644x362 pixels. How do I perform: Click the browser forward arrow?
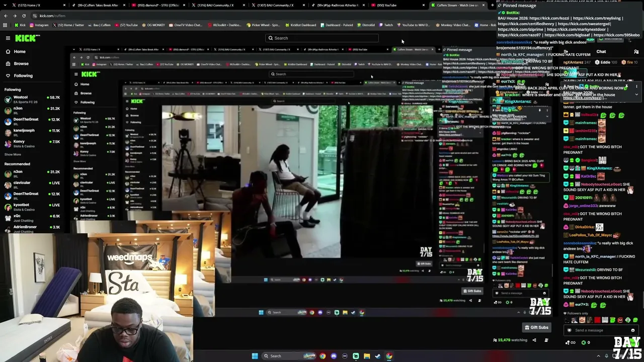tap(15, 16)
